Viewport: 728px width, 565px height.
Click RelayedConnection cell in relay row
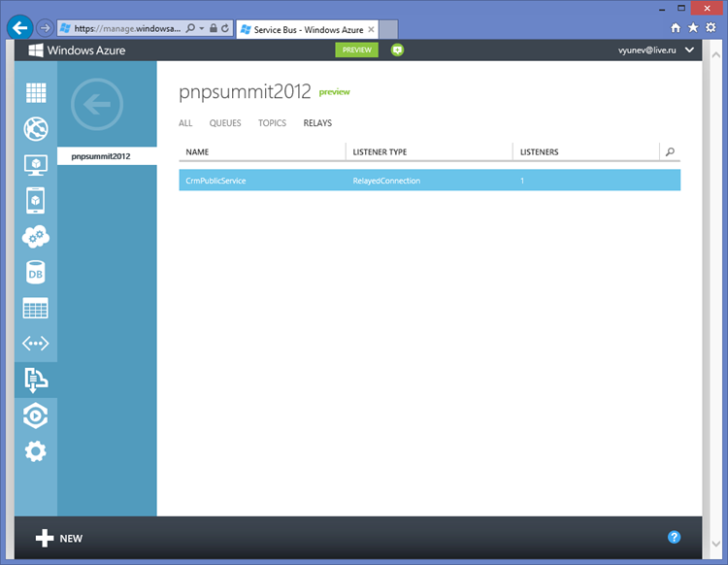[x=386, y=181]
